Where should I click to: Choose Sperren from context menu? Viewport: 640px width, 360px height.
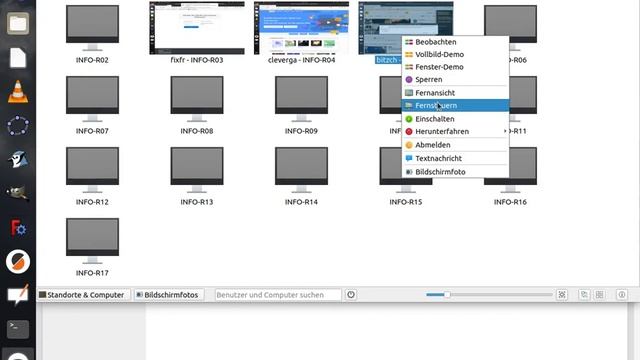(x=456, y=80)
